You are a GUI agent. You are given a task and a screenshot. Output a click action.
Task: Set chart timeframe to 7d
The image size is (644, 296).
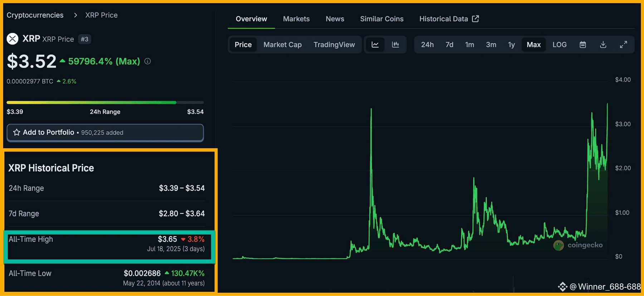[449, 45]
